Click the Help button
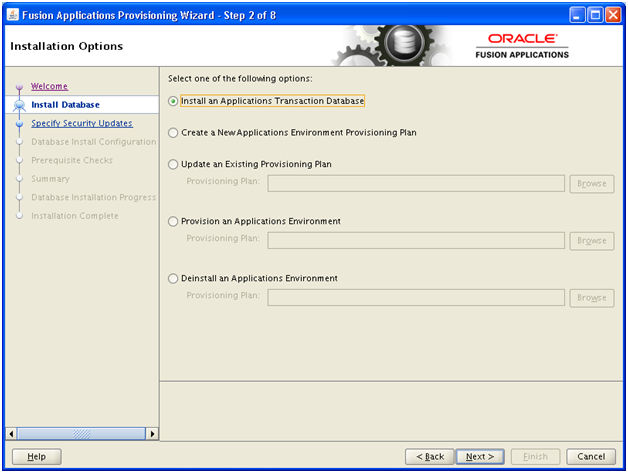628x473 pixels. tap(36, 457)
